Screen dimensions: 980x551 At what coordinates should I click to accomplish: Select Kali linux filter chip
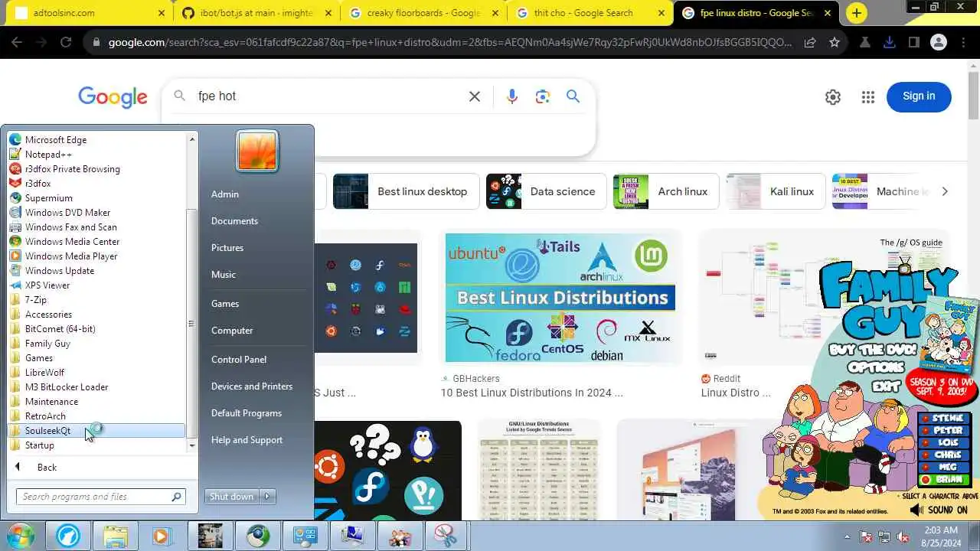[775, 191]
